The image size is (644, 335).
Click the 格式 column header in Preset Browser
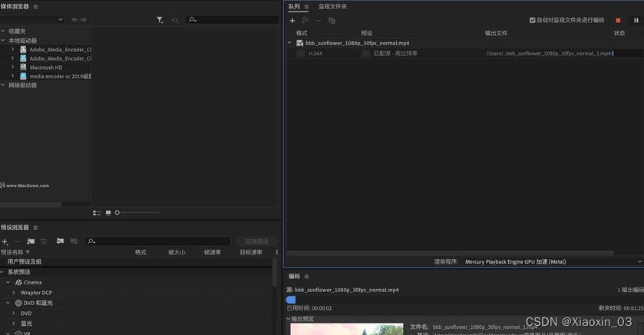pyautogui.click(x=140, y=252)
